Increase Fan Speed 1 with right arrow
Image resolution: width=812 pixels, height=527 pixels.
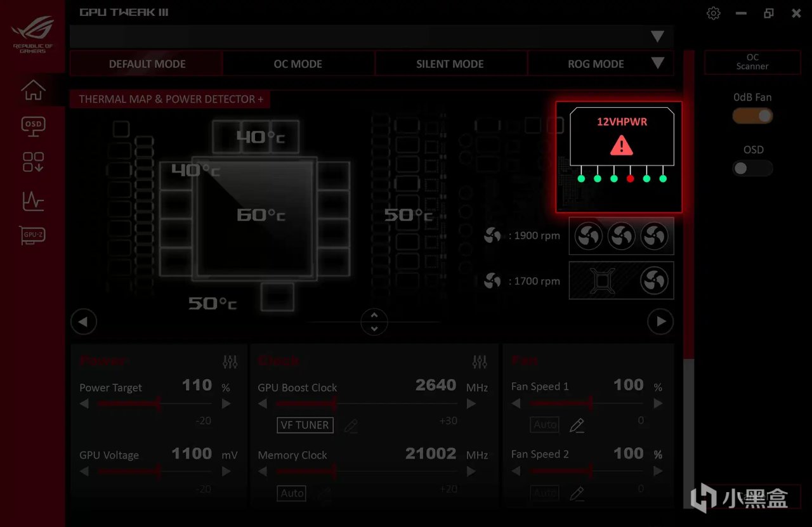point(658,403)
